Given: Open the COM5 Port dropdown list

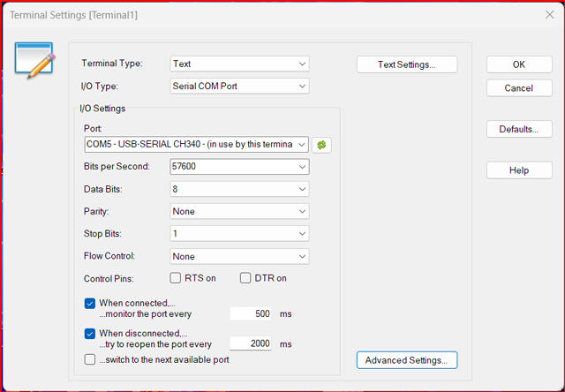Looking at the screenshot, I should 196,144.
